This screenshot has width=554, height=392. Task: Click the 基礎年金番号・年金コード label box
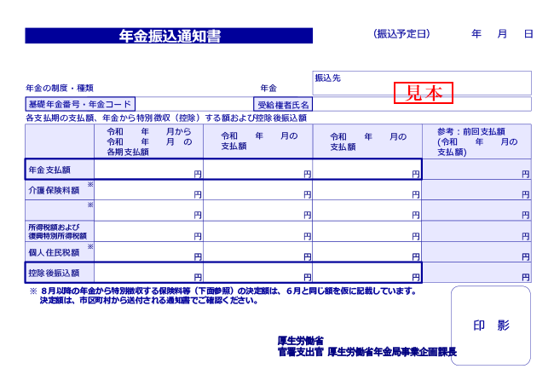[80, 104]
